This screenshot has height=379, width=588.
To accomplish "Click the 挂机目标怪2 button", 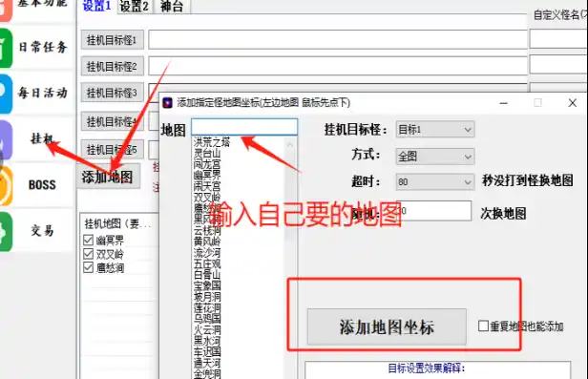I will click(112, 67).
